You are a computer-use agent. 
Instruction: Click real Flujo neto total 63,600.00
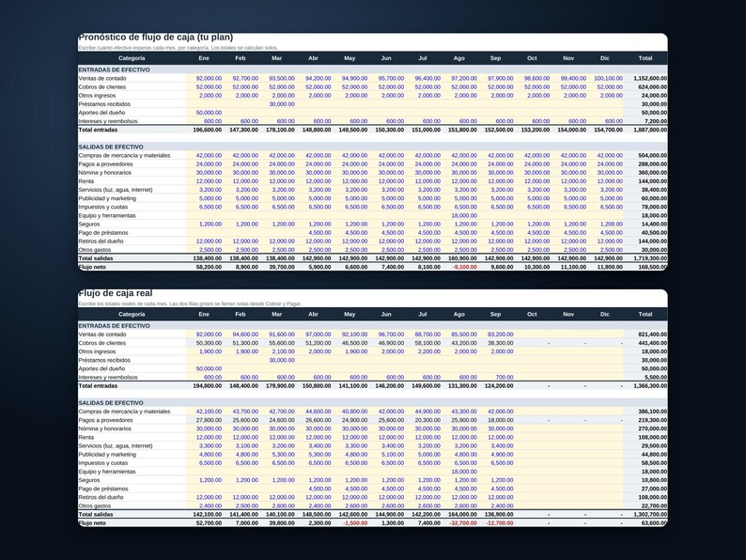pos(654,523)
